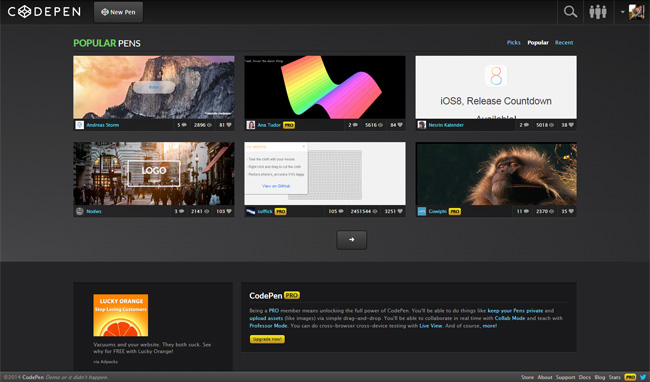Open the Collab Mode link
The width and height of the screenshot is (650, 382).
pos(510,318)
